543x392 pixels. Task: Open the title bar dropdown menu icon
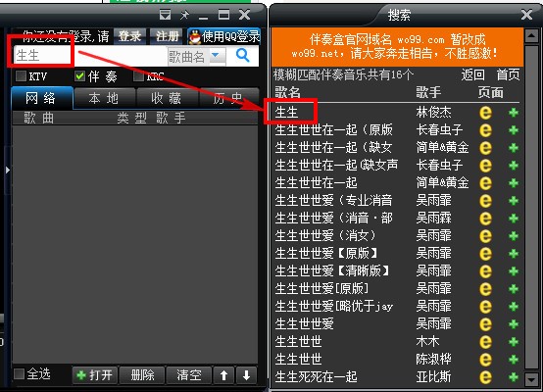[165, 15]
